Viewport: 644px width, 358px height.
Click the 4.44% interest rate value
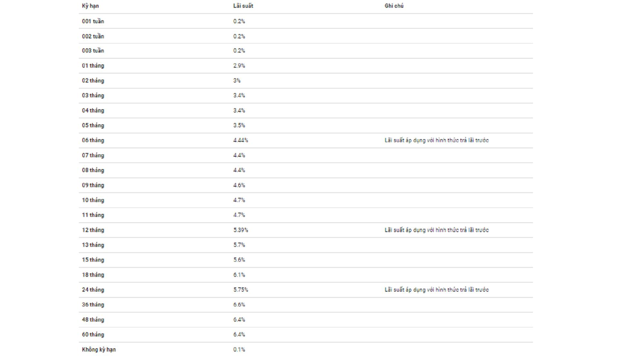click(241, 140)
